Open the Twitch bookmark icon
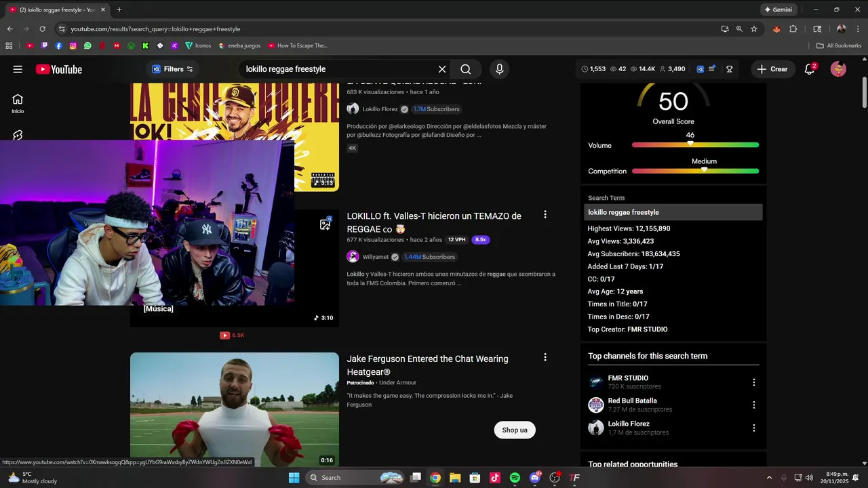Image resolution: width=868 pixels, height=488 pixels. [x=44, y=45]
